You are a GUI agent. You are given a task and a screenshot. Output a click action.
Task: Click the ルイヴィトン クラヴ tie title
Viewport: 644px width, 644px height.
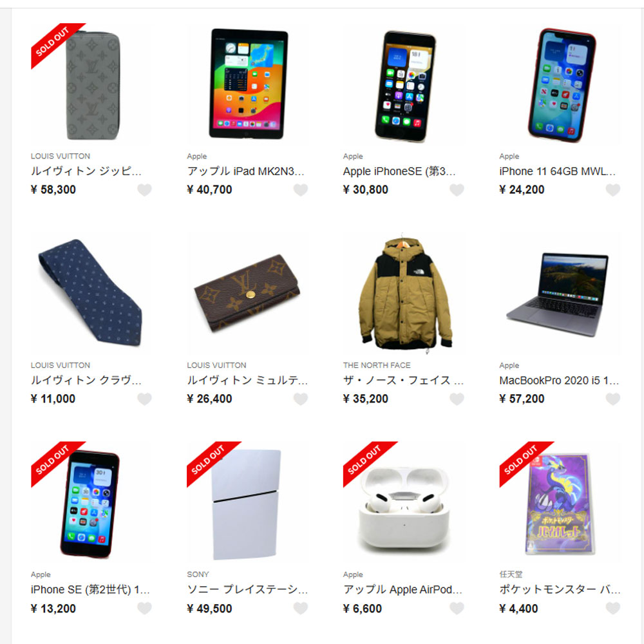point(86,381)
